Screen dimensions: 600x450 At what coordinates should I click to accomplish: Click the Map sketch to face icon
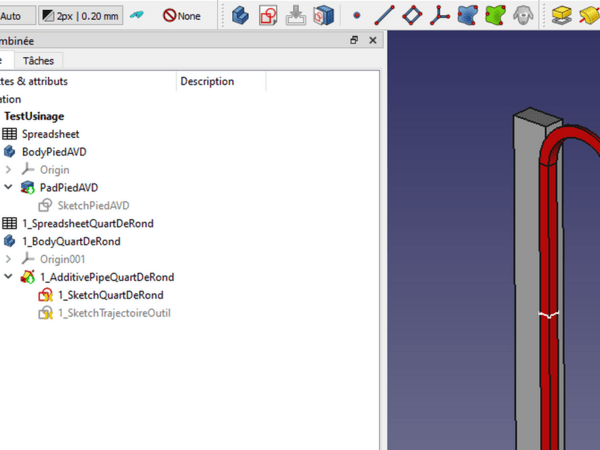(x=322, y=15)
